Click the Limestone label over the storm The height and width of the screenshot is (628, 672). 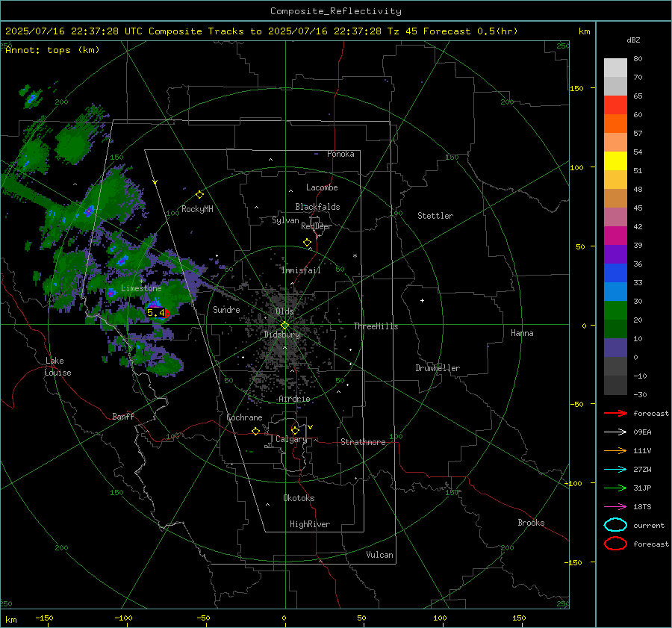coord(141,288)
